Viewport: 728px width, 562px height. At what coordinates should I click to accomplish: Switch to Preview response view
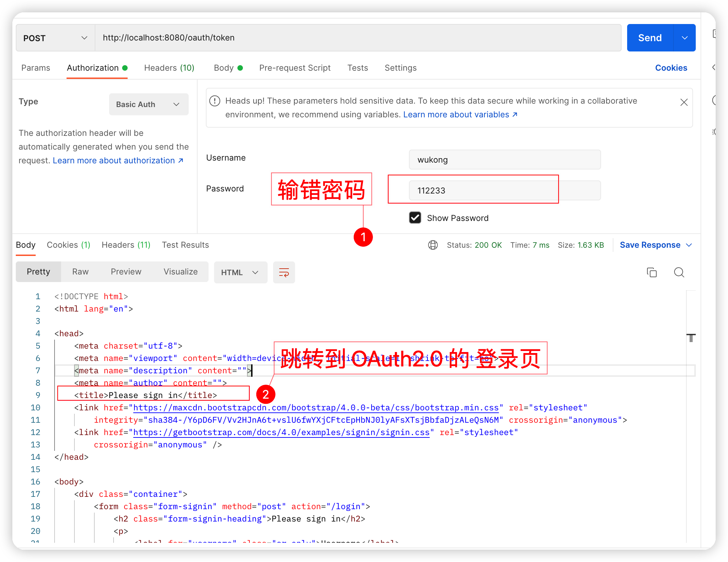[x=126, y=272]
